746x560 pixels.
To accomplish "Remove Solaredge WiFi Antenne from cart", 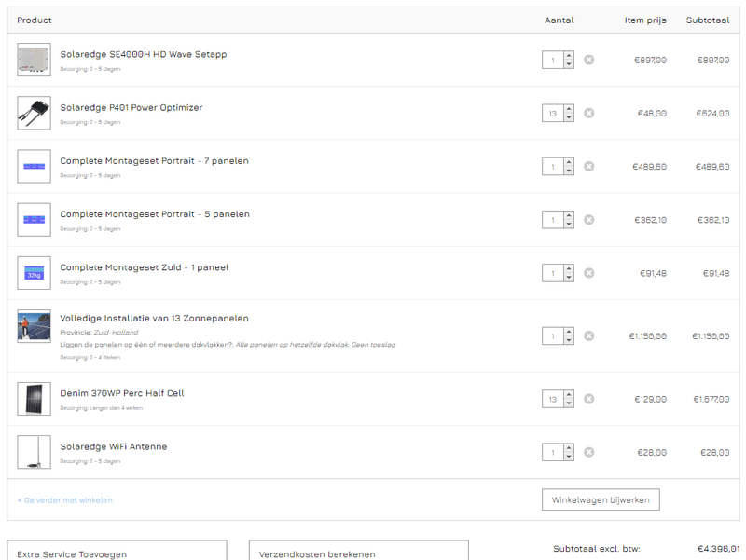I will [588, 452].
